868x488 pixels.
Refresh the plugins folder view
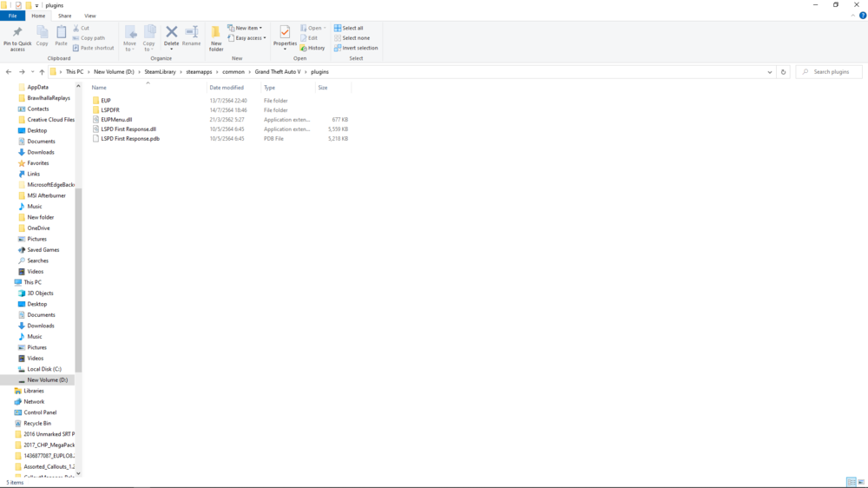[783, 72]
